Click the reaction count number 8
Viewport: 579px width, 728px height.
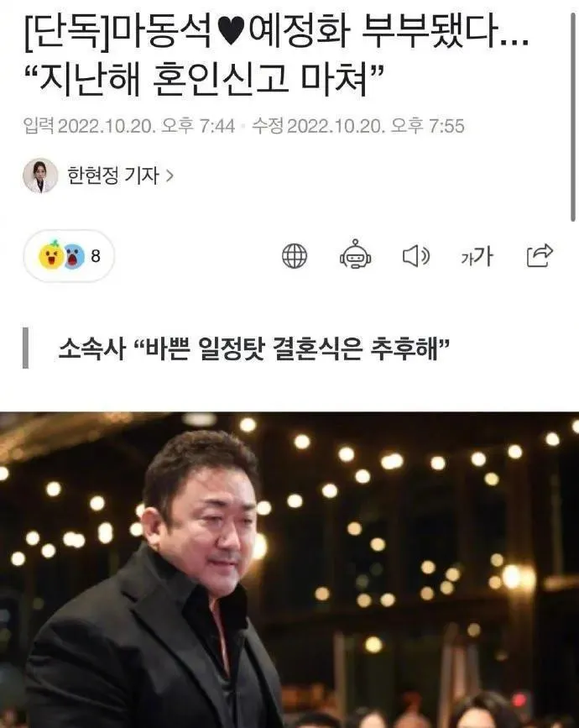click(96, 256)
